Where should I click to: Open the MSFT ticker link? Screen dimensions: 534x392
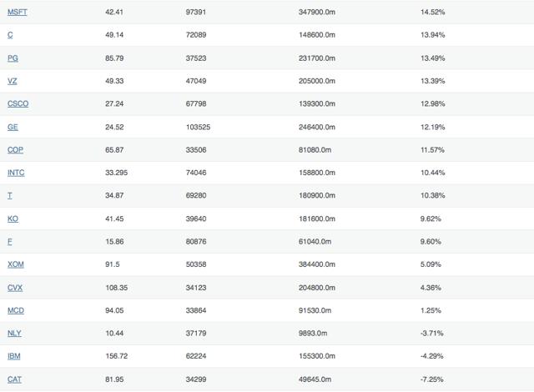coord(17,12)
